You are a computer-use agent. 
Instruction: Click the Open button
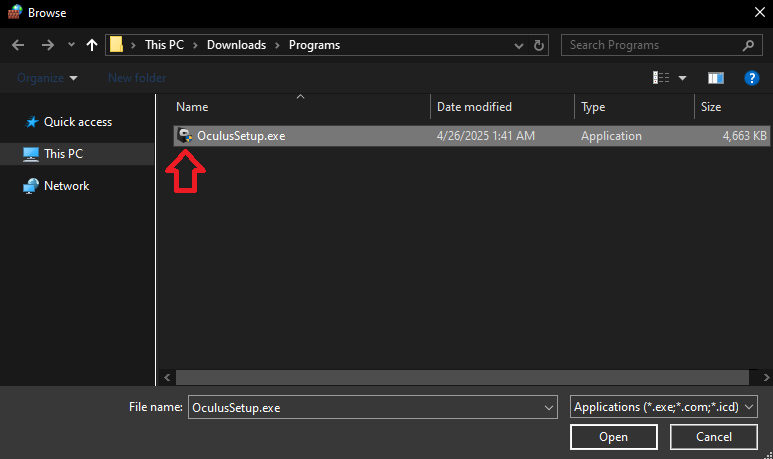point(614,437)
